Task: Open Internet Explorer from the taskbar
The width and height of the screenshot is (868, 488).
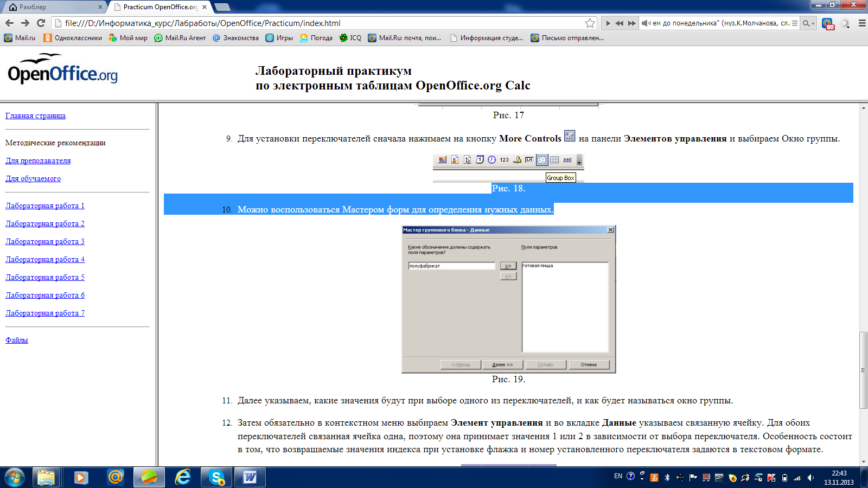Action: (x=183, y=477)
